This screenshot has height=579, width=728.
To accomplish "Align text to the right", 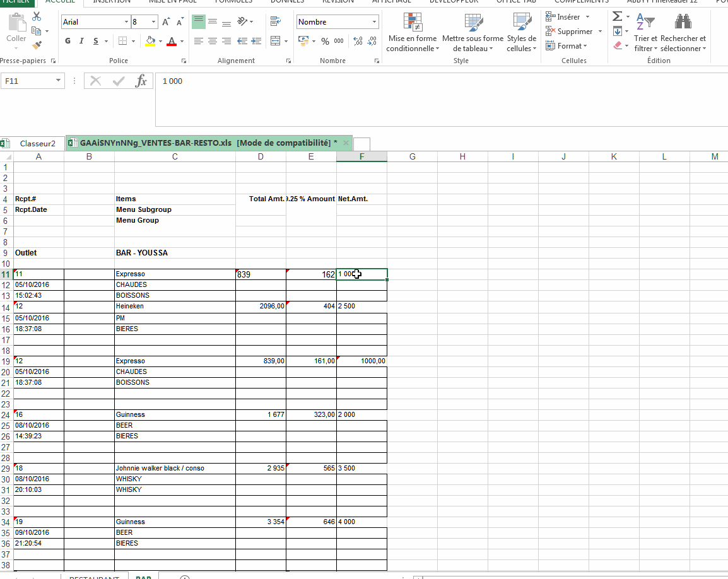I will tap(226, 42).
